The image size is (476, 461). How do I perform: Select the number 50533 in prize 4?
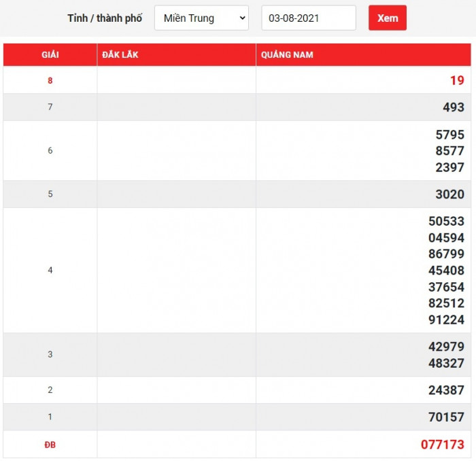pyautogui.click(x=446, y=222)
